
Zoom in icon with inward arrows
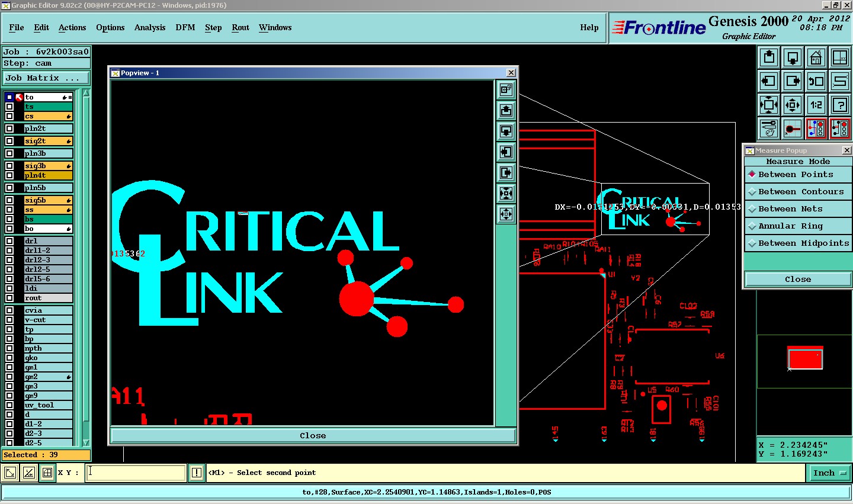[769, 105]
